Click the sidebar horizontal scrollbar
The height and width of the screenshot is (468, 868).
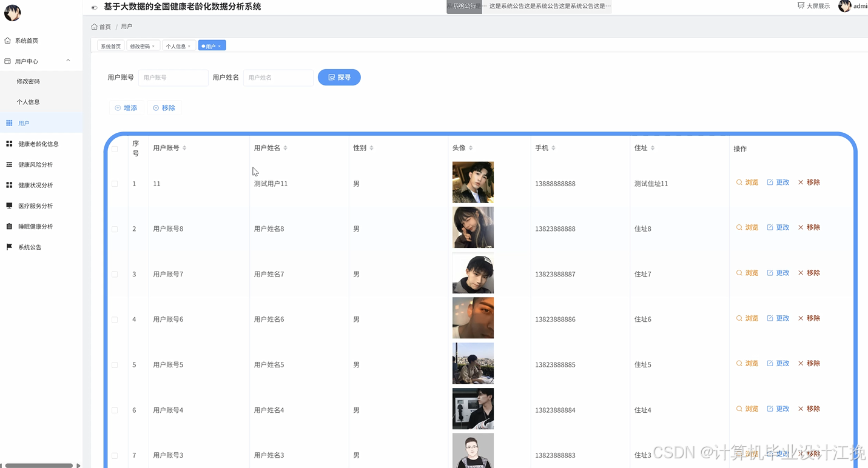click(39, 466)
